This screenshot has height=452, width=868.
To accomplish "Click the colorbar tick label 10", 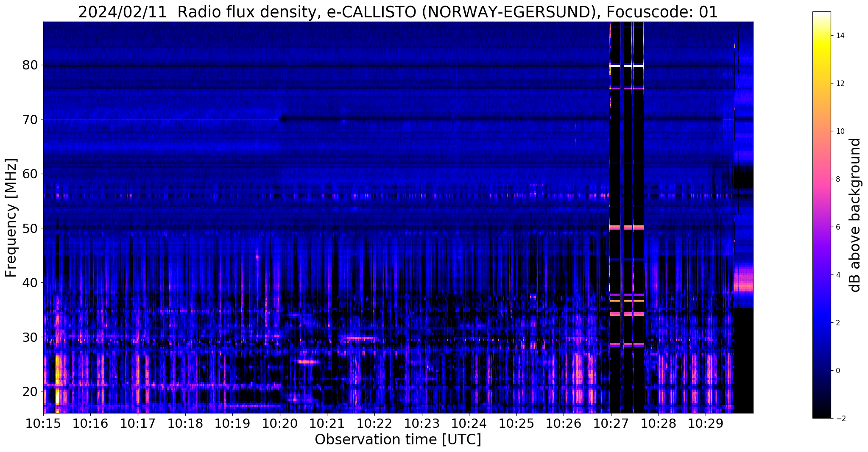I will tap(840, 131).
